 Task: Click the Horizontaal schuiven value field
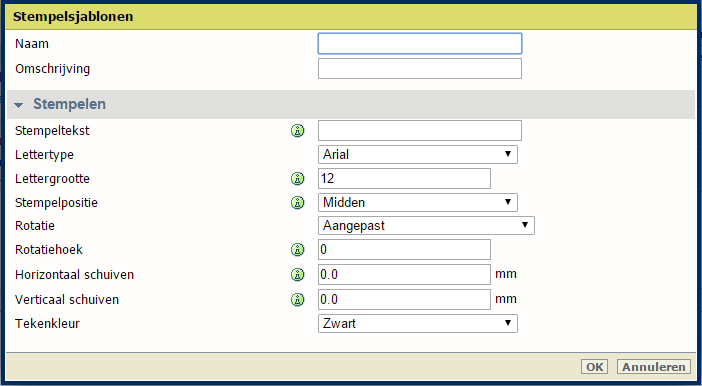[x=404, y=274]
